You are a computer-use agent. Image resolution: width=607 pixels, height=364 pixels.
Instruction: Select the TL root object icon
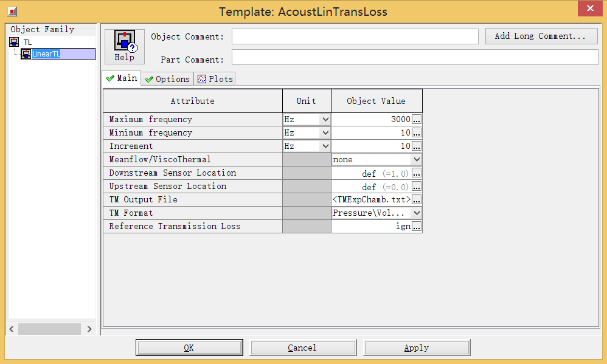click(x=15, y=42)
